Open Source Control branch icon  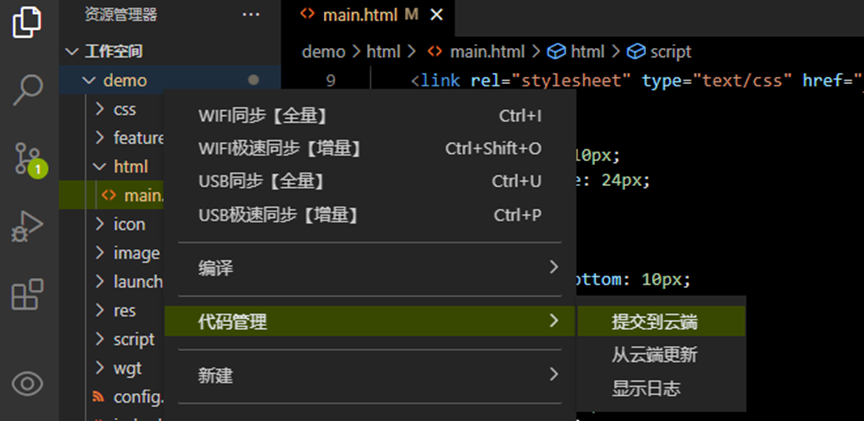[27, 158]
